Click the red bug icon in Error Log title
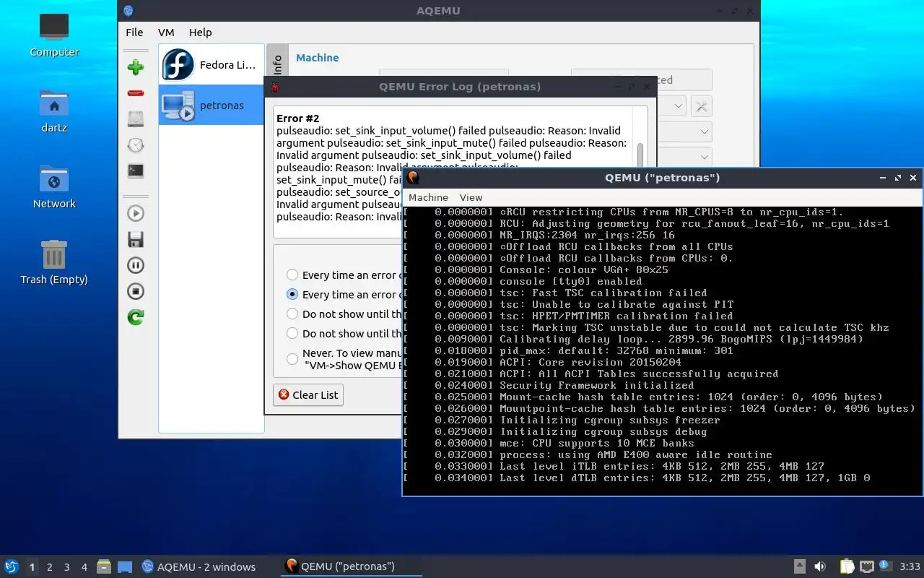Screen dimensions: 924x578 [x=274, y=87]
